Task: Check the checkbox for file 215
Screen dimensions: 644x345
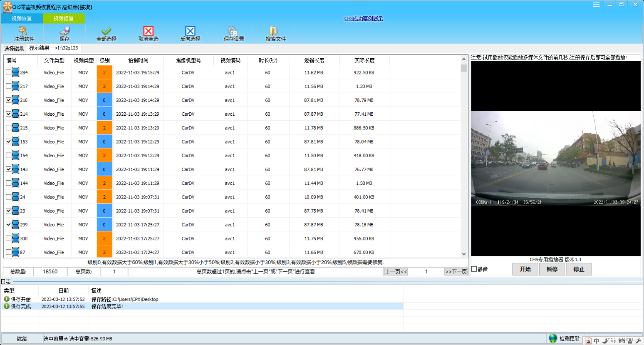Action: coord(8,128)
